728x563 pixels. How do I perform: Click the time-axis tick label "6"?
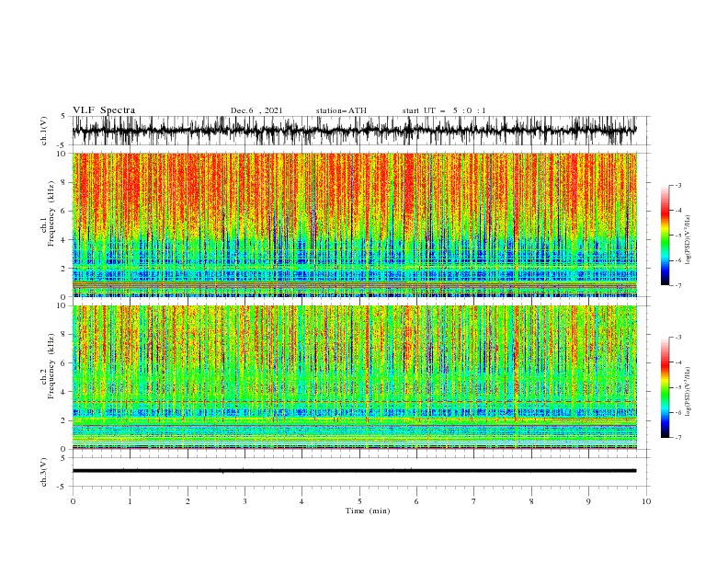[x=416, y=501]
